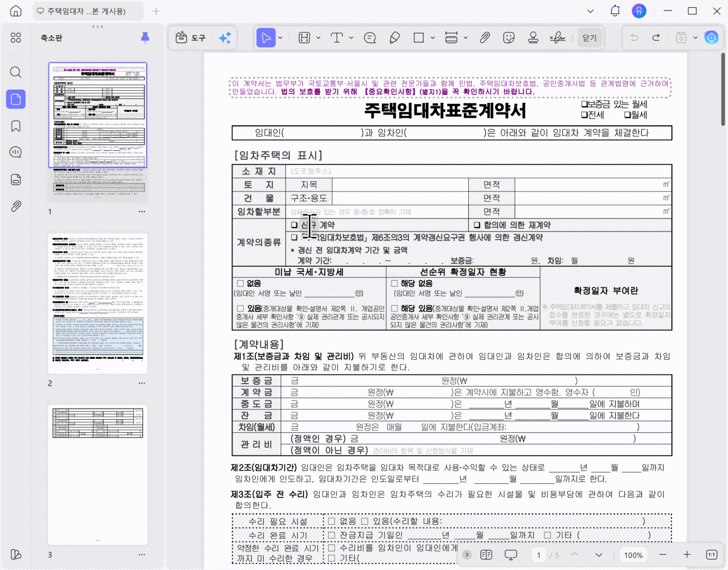Click the 닫기 close toolbar button

coord(590,38)
